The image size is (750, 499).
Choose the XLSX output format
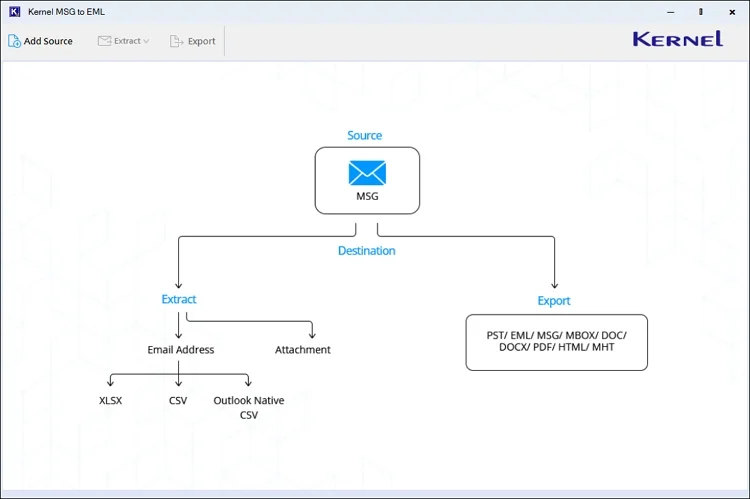point(110,400)
